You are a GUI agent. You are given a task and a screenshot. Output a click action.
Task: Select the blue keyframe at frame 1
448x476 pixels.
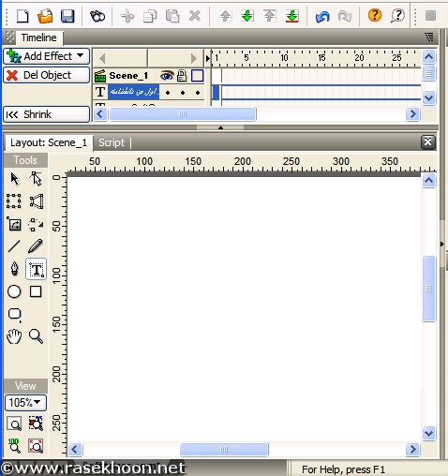pyautogui.click(x=216, y=93)
